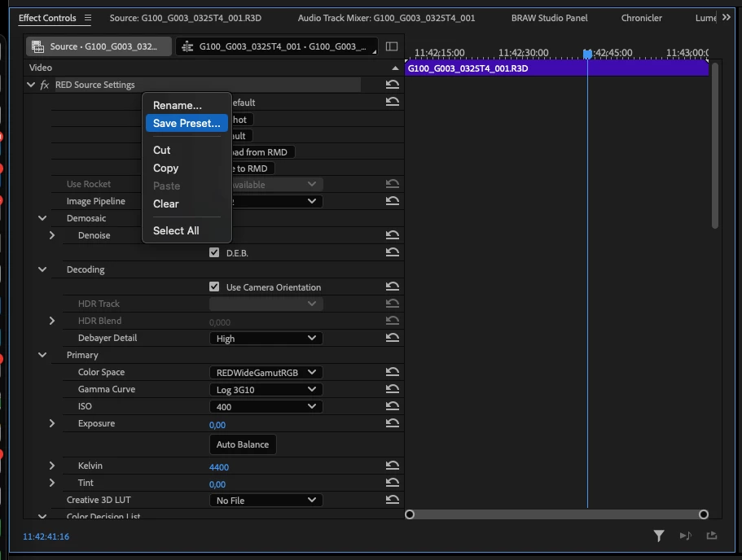
Task: Reset the Use Rocket parameter
Action: [x=393, y=183]
